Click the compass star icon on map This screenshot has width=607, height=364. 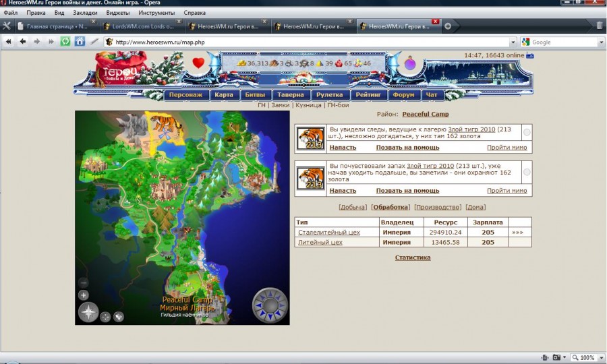point(88,312)
